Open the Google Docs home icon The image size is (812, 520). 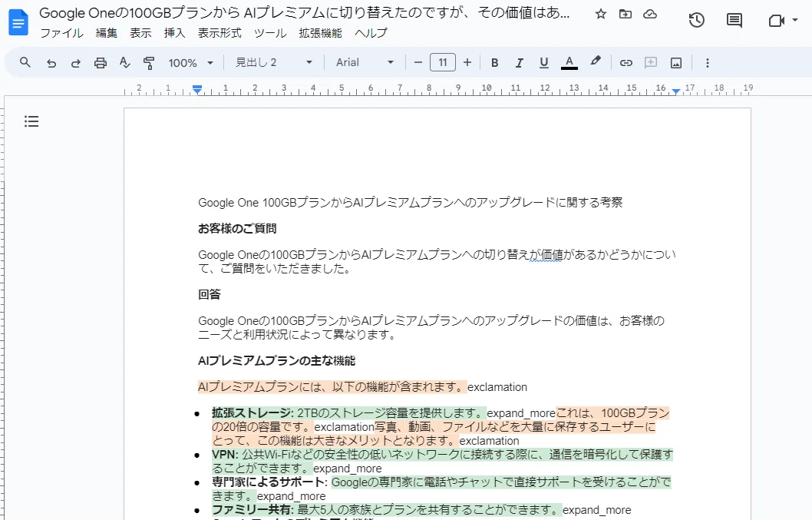coord(18,23)
